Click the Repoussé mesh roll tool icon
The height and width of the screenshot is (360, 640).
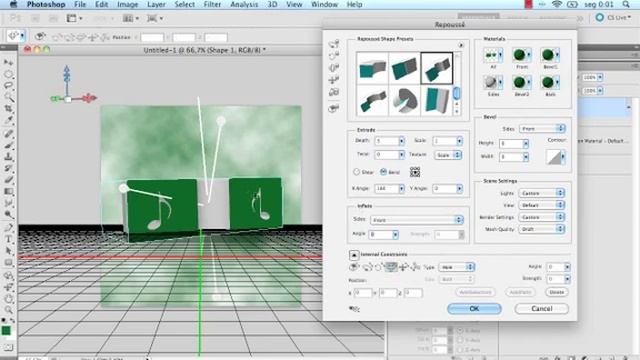point(334,56)
